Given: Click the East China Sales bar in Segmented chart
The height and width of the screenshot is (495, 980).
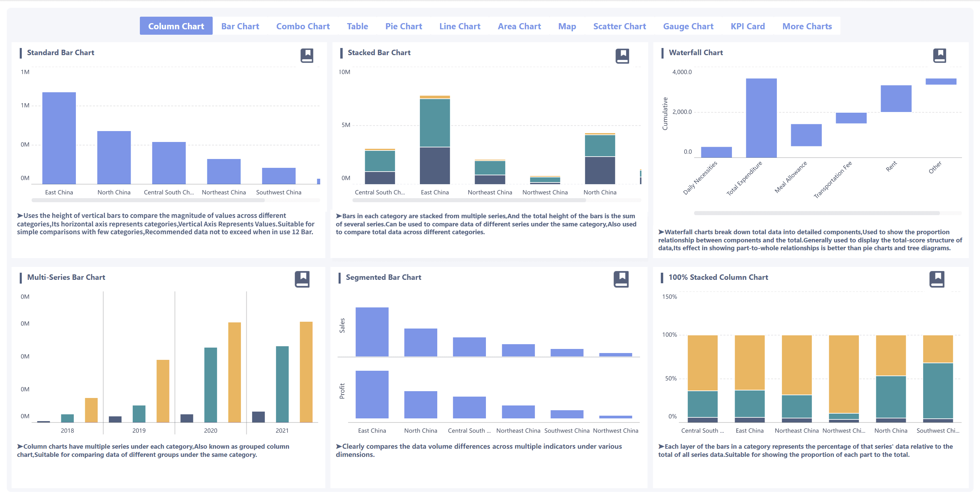Looking at the screenshot, I should tap(372, 332).
